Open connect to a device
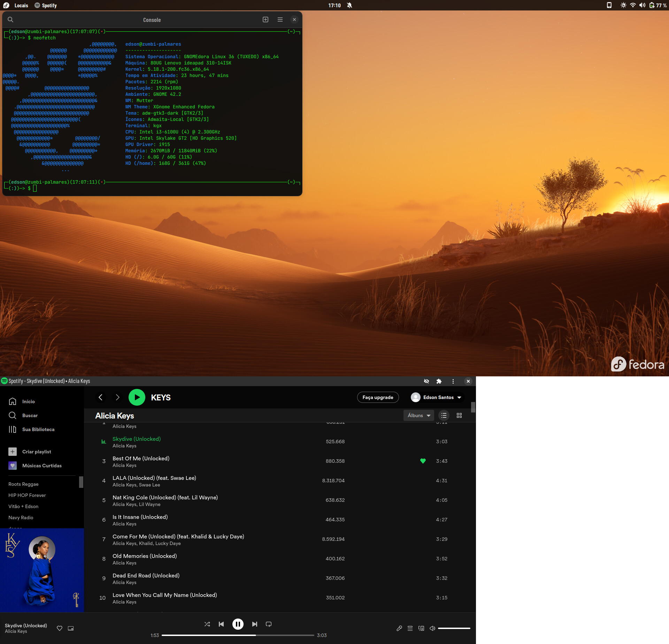669x644 pixels. pos(421,628)
